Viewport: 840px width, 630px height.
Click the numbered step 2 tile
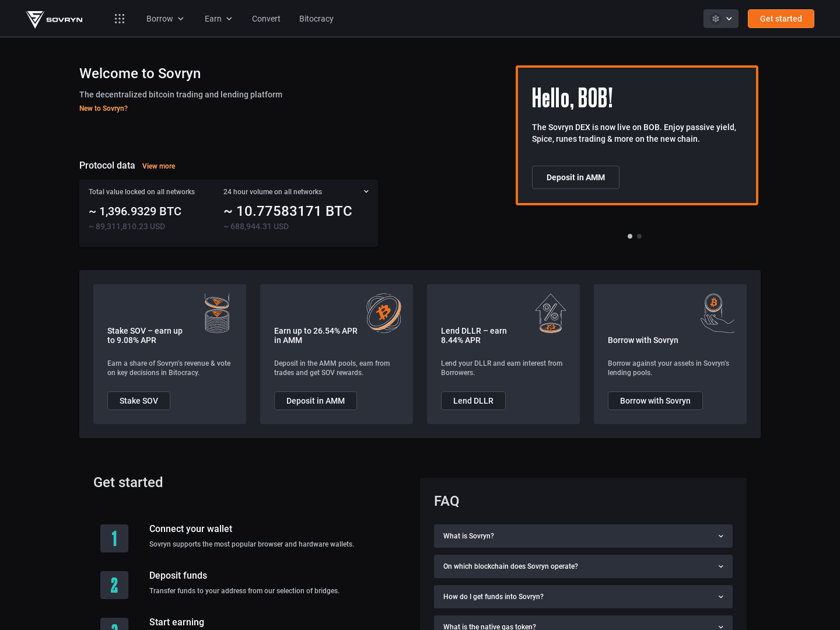point(114,584)
